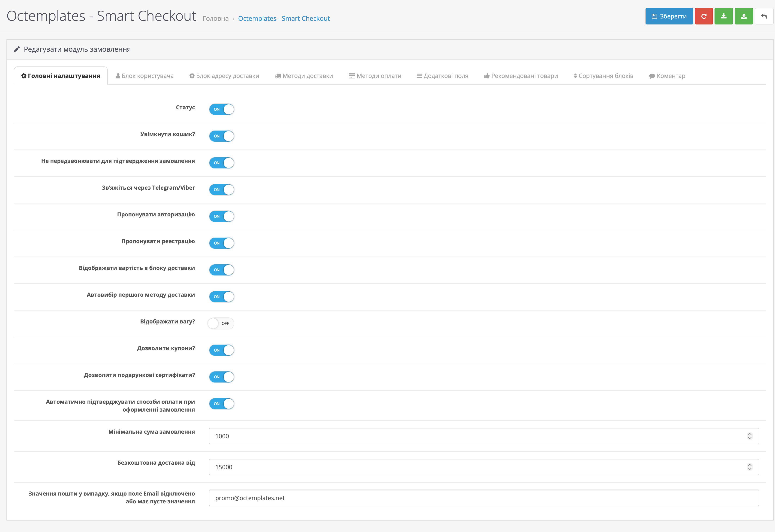Toggle the Статус switch off

(222, 109)
